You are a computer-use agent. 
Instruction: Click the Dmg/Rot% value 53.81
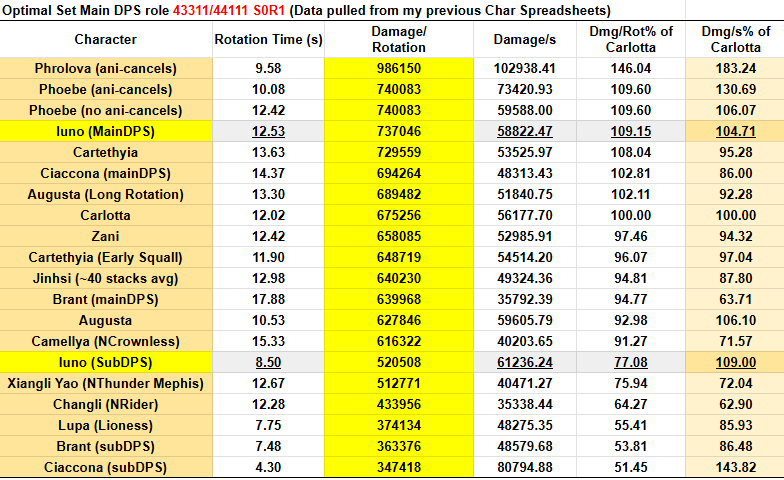click(630, 446)
